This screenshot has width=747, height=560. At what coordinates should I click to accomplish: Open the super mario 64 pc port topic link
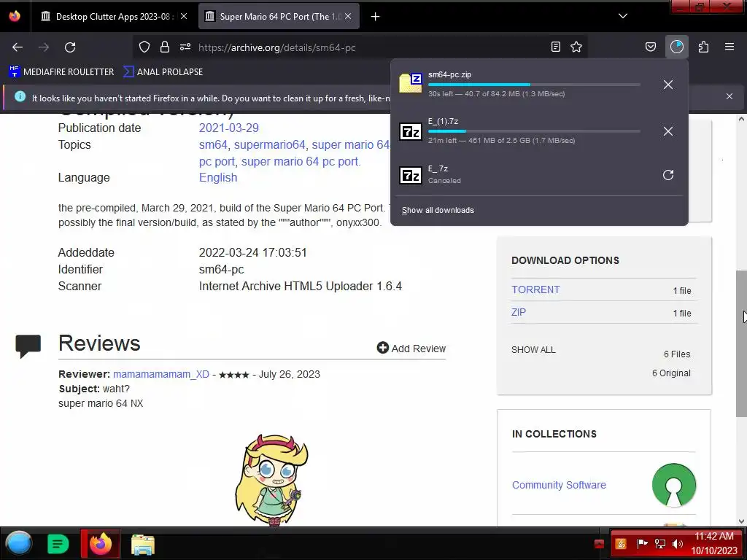pos(301,162)
